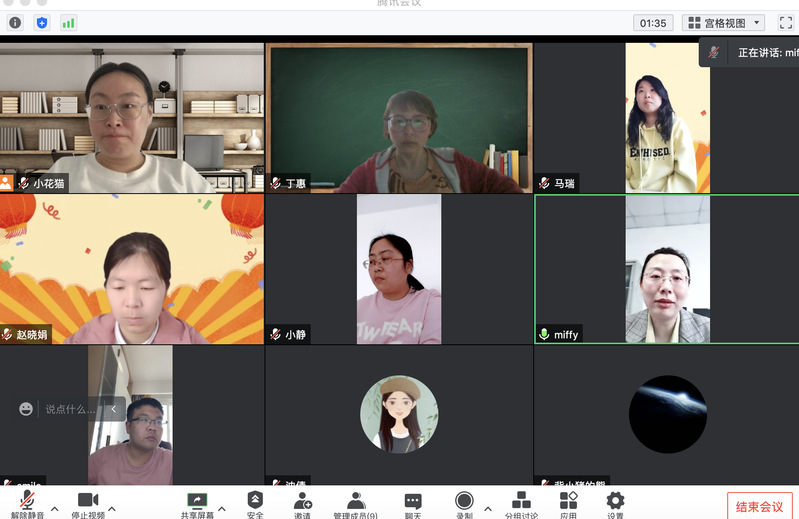This screenshot has width=799, height=519.
Task: Select miffy's highlighted video tile
Action: 666,269
